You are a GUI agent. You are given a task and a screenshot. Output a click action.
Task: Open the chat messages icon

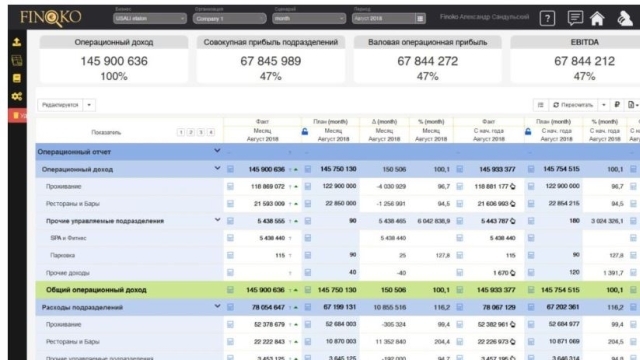[575, 18]
